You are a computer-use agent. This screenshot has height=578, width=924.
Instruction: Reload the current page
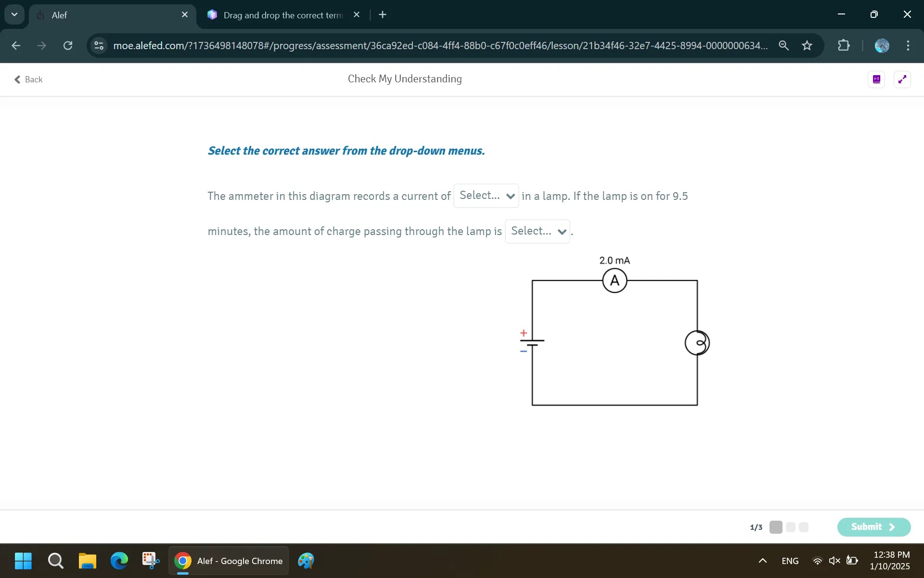point(68,45)
